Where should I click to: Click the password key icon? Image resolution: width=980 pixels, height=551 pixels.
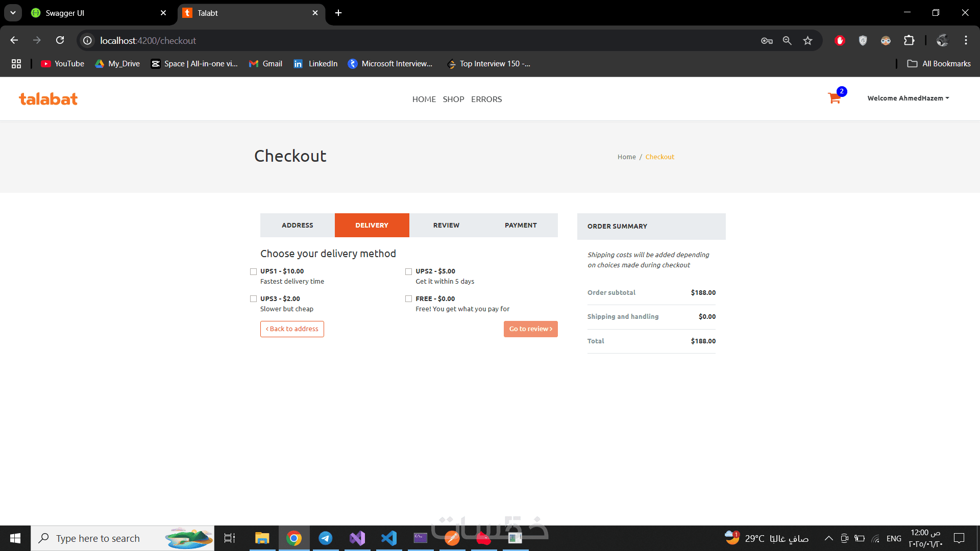coord(767,41)
